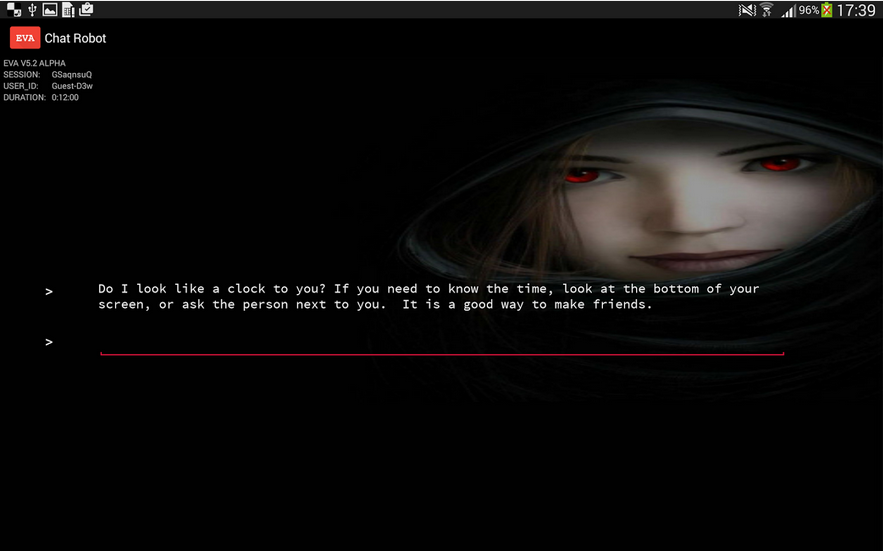Focus the chat message input line
Viewport: 883px width, 551px height.
[442, 343]
